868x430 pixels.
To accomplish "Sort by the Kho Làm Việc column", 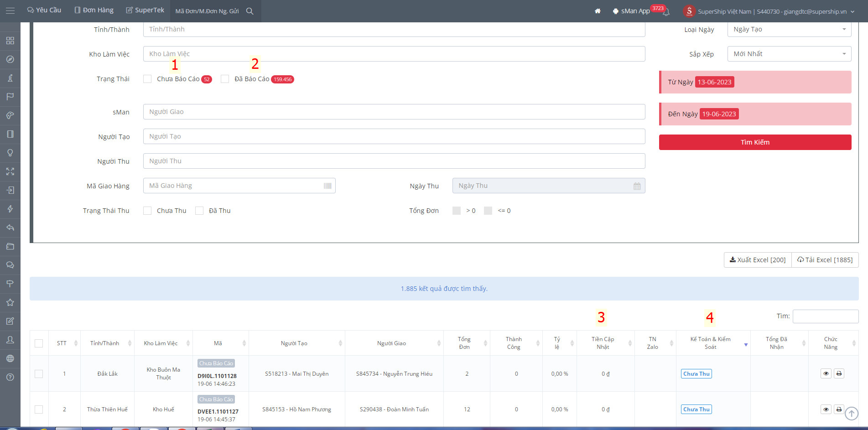I will pyautogui.click(x=163, y=343).
